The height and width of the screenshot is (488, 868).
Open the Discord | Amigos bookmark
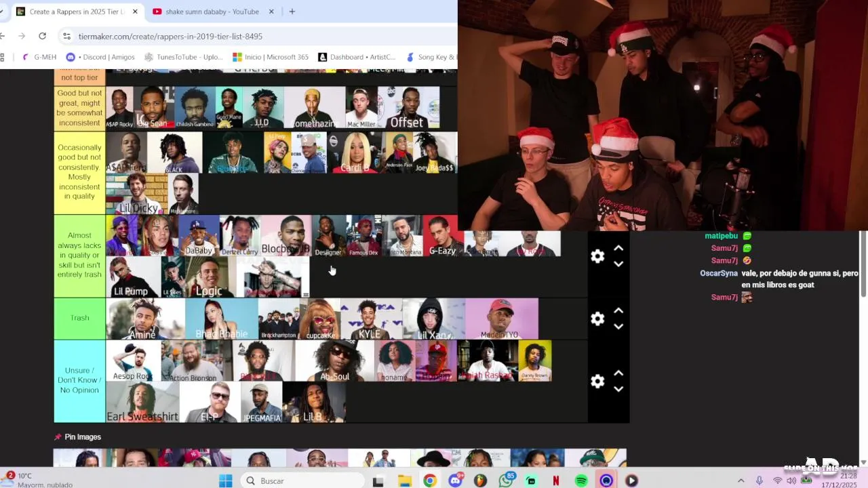click(100, 57)
